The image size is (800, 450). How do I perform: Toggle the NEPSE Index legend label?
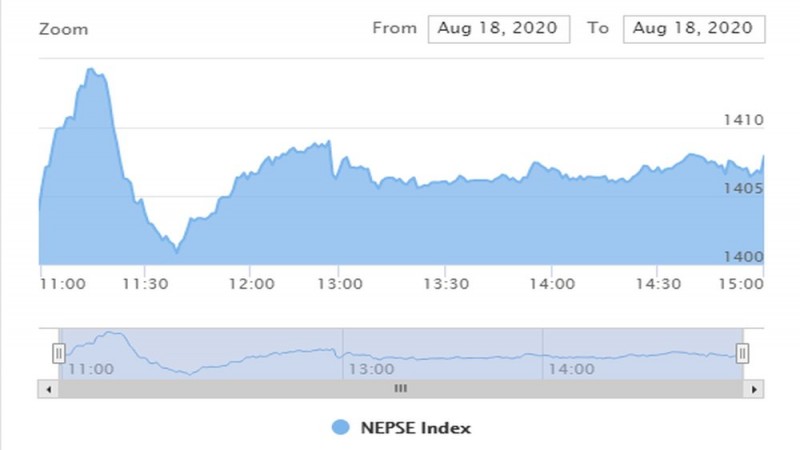[x=416, y=428]
